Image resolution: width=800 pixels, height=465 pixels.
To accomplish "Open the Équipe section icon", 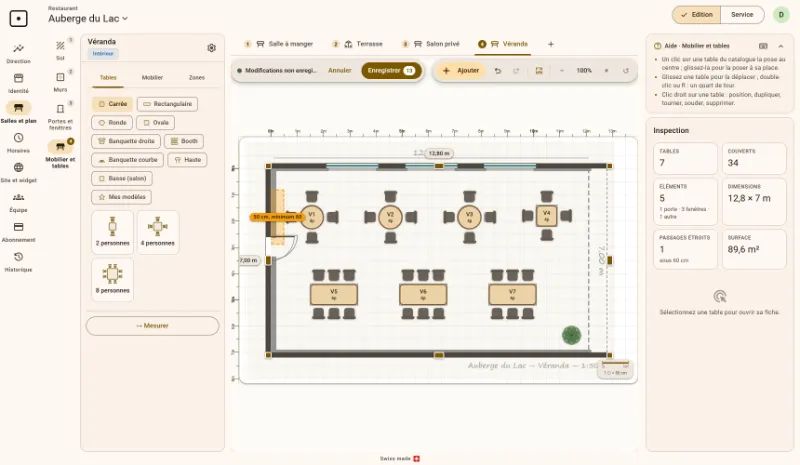I will 18,197.
